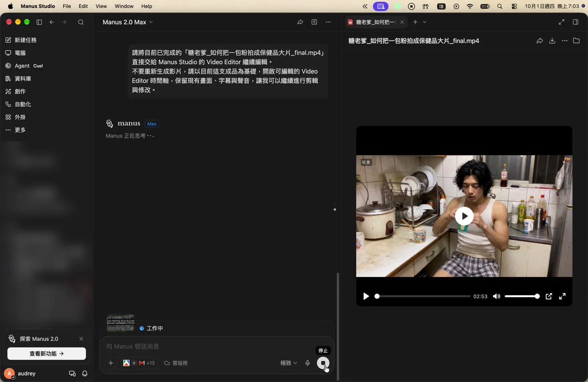Click the microphone voice input icon

(308, 363)
